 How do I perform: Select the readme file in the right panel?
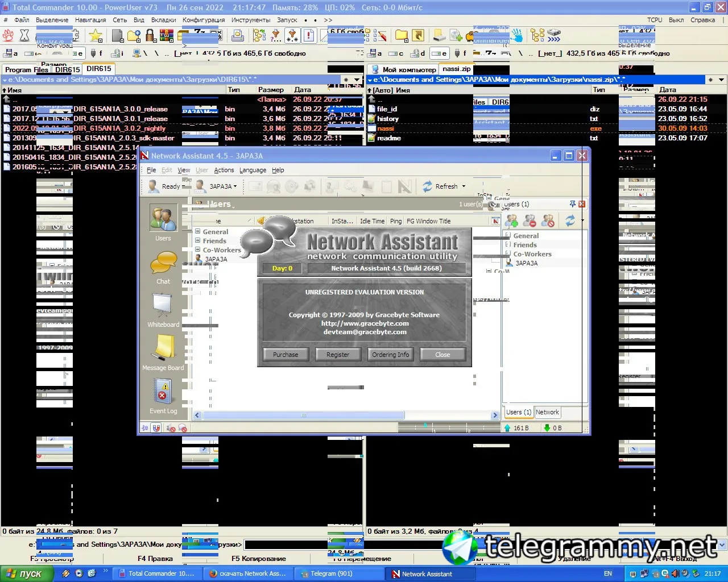click(x=389, y=138)
